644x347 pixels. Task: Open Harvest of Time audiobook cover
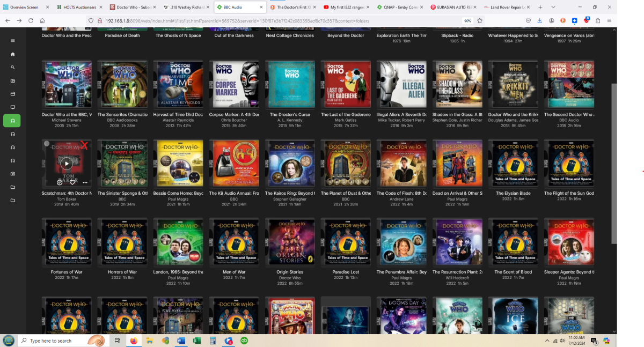pos(178,85)
